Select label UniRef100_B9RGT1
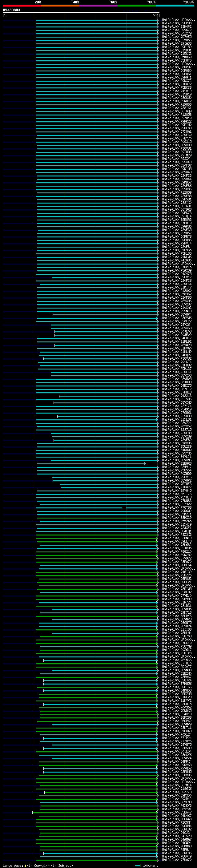The image size is (197, 868). point(177,78)
